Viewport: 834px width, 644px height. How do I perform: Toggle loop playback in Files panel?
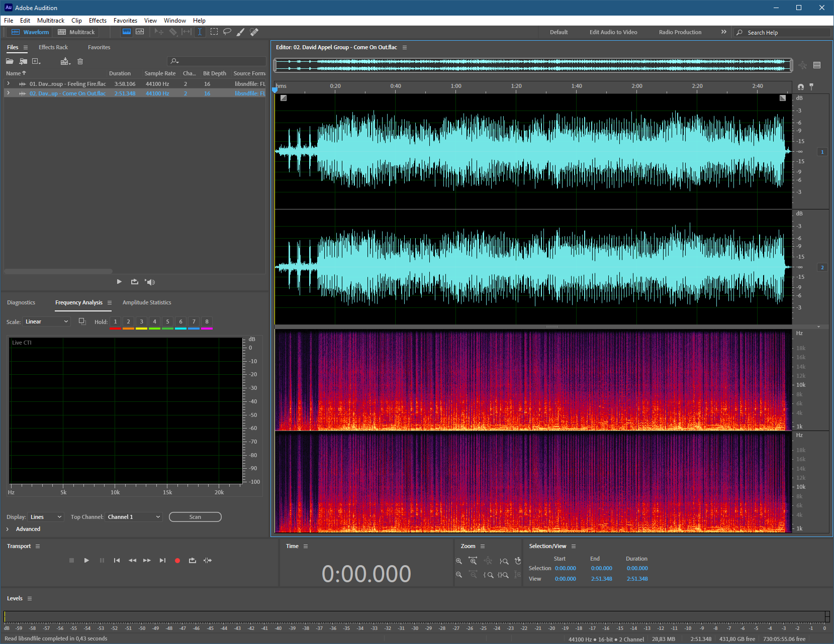tap(134, 282)
